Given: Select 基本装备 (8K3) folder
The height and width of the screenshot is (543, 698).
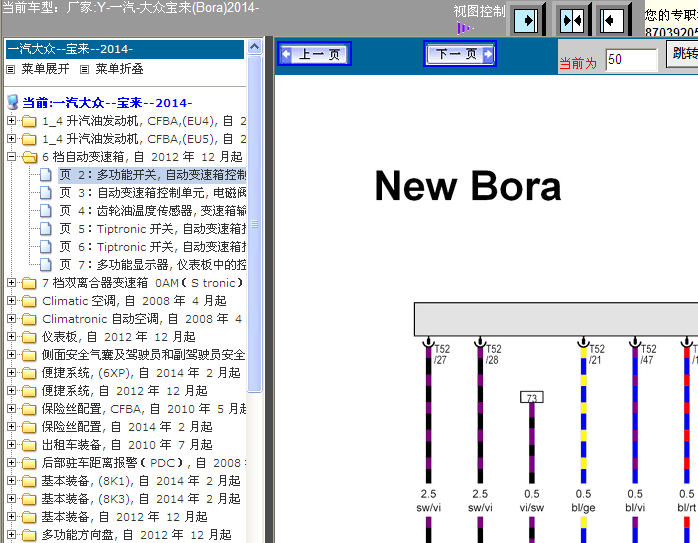Looking at the screenshot, I should coord(141,498).
